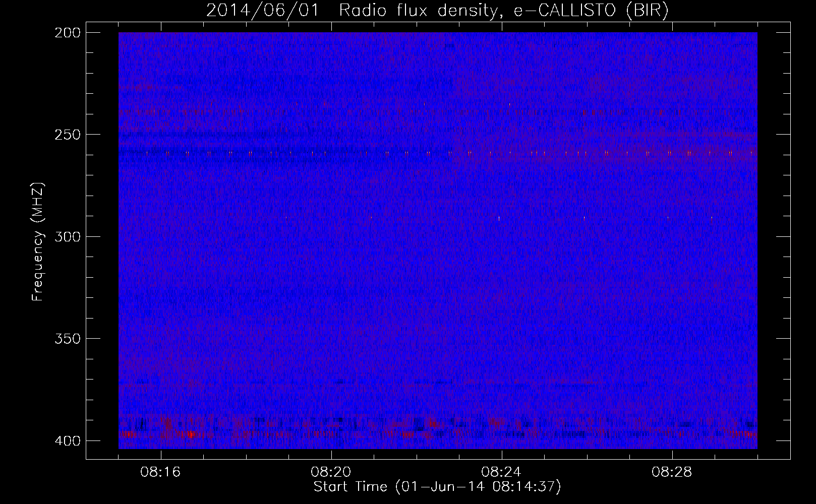Click the 08:20 time tick label
This screenshot has width=816, height=504.
pyautogui.click(x=331, y=472)
